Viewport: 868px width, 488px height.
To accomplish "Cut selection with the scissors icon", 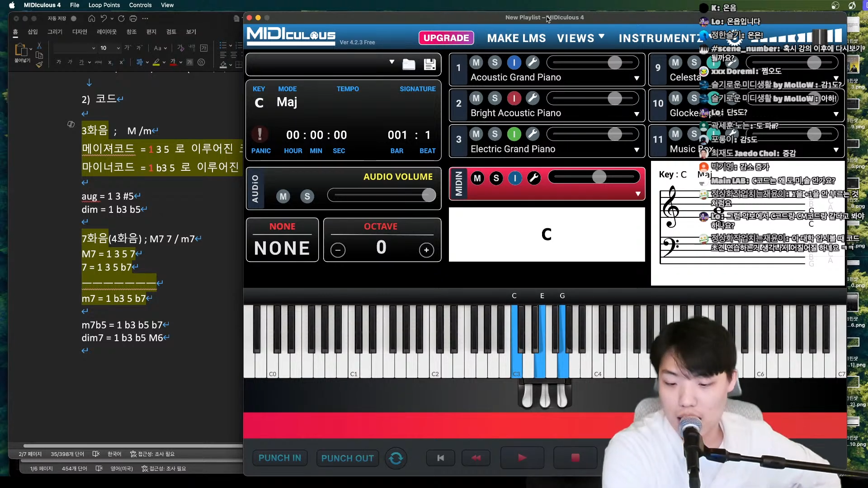I will (x=39, y=45).
